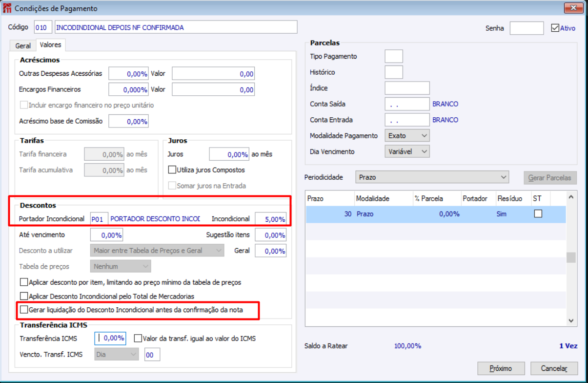Viewport: 588px width, 383px height.
Task: Click Encargos Financeiros percentage field
Action: (128, 89)
